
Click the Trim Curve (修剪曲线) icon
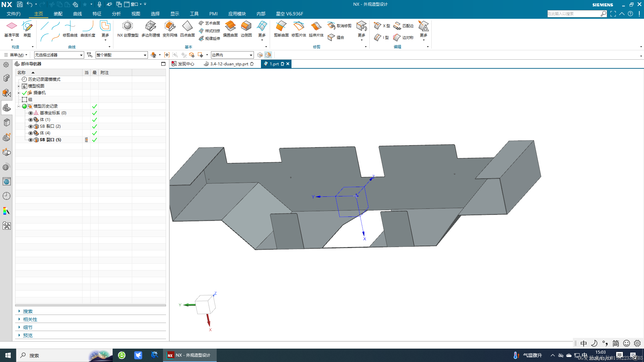pyautogui.click(x=70, y=29)
